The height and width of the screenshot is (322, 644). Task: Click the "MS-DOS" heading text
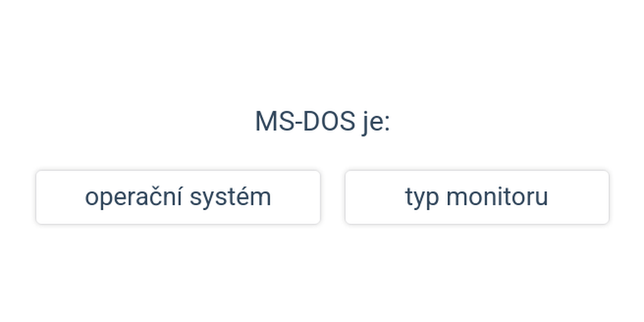click(x=305, y=122)
